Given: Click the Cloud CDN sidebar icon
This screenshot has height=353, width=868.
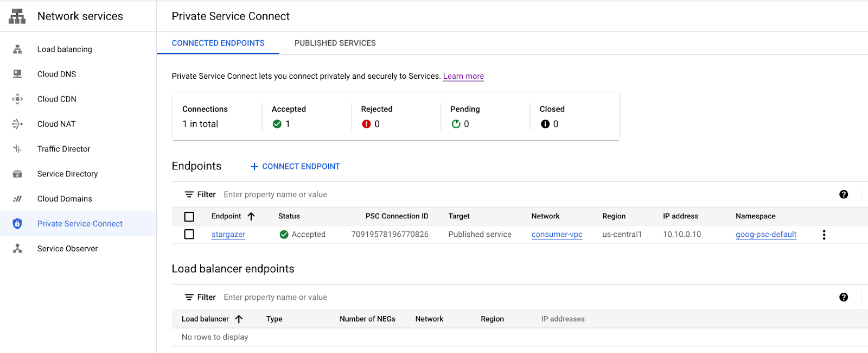Looking at the screenshot, I should pos(17,99).
